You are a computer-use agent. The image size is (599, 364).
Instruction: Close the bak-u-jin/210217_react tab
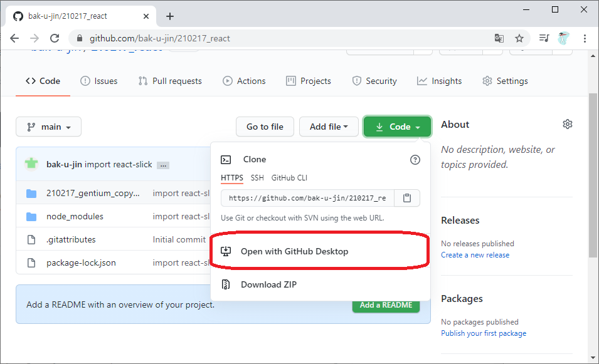[146, 16]
